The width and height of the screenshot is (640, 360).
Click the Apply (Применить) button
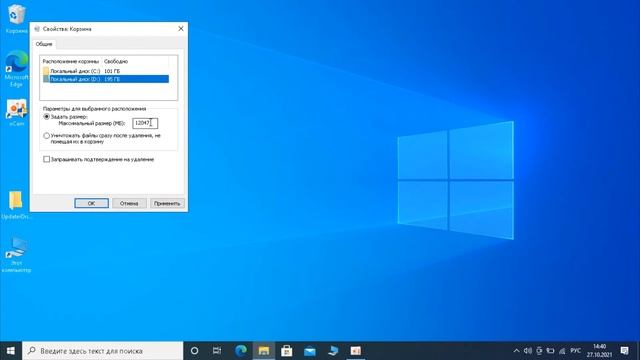167,203
